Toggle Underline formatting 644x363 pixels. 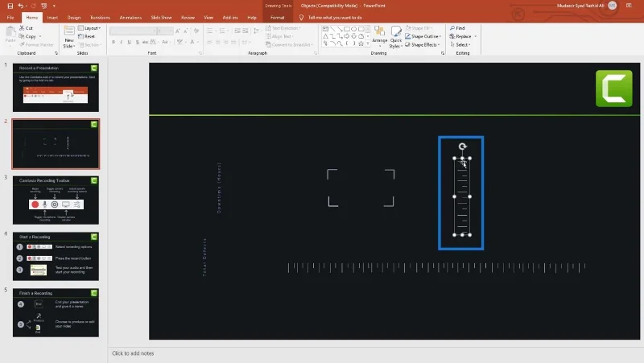[x=129, y=42]
